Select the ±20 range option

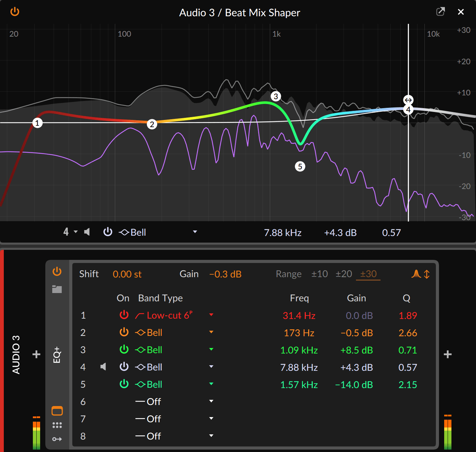click(x=344, y=274)
